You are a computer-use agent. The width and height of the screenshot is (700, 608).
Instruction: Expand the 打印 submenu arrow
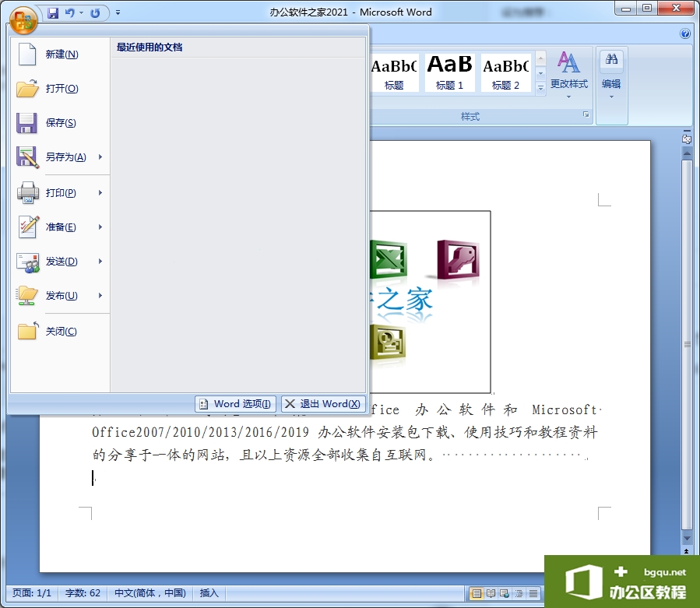click(x=100, y=193)
